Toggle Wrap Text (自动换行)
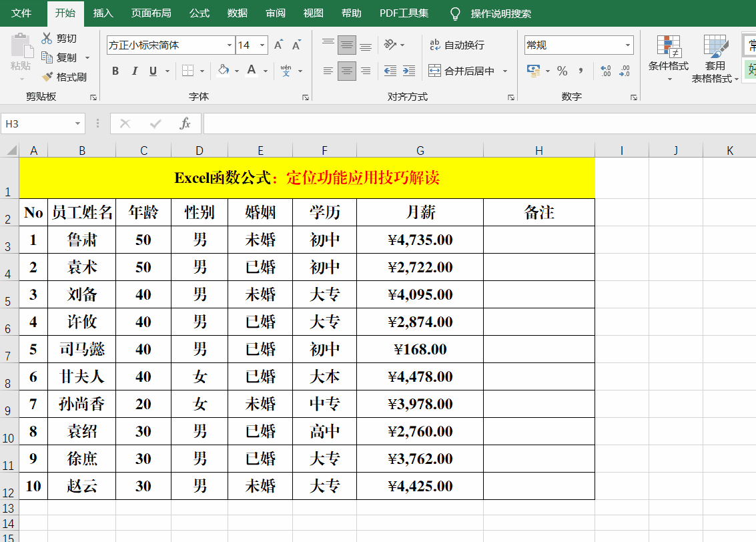 point(456,45)
